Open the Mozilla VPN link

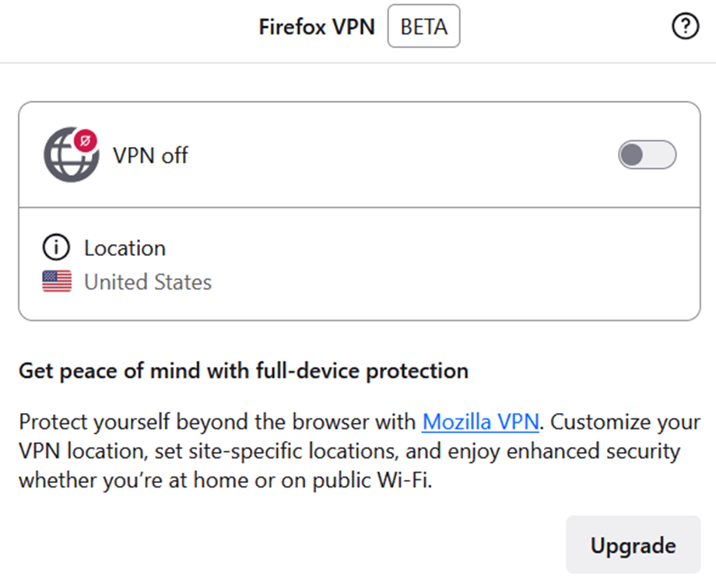click(x=480, y=422)
